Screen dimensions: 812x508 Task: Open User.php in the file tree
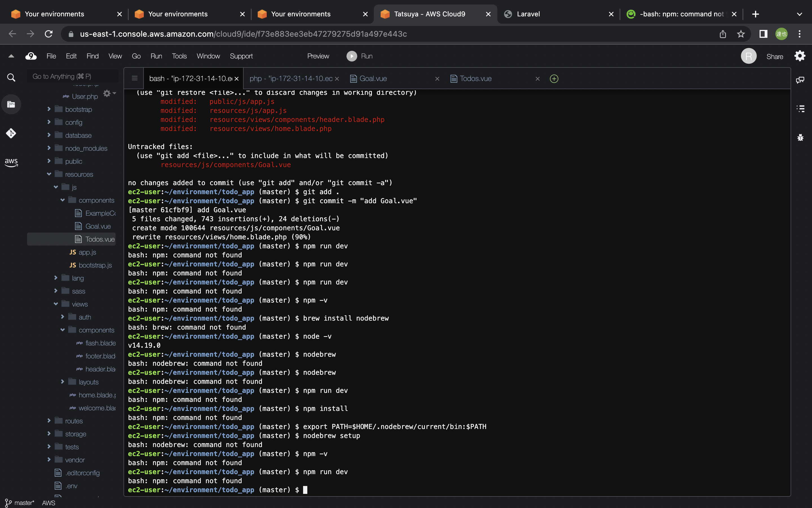(85, 97)
